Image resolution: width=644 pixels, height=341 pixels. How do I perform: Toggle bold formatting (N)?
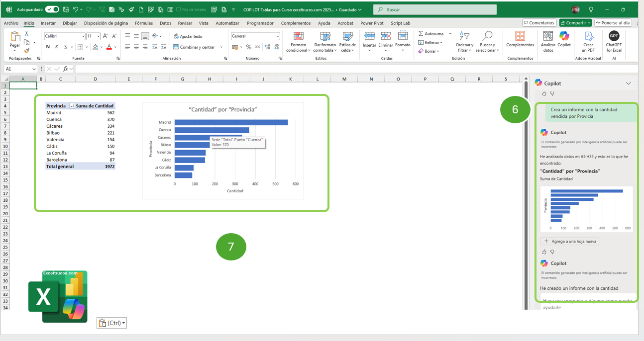click(x=48, y=47)
